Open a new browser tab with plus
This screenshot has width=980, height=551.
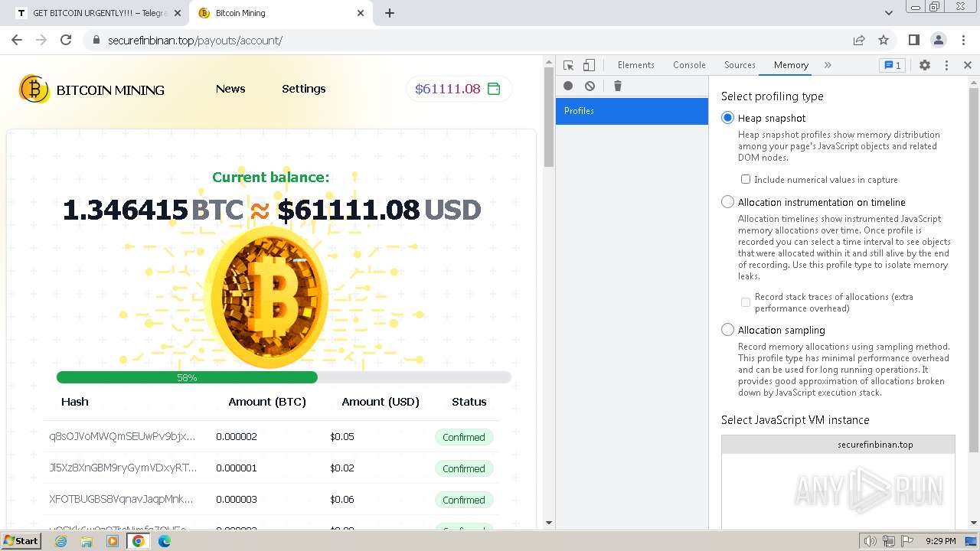pos(390,13)
